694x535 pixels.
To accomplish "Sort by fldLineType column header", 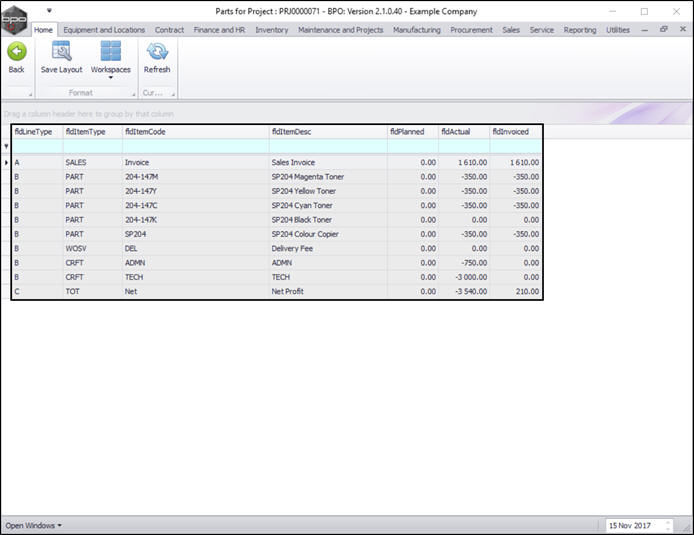I will 37,131.
